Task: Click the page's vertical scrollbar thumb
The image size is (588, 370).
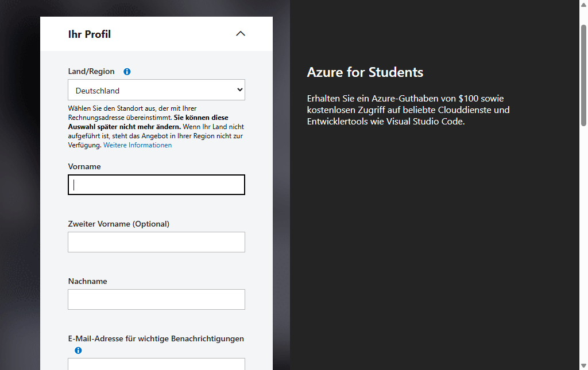Action: (x=583, y=75)
